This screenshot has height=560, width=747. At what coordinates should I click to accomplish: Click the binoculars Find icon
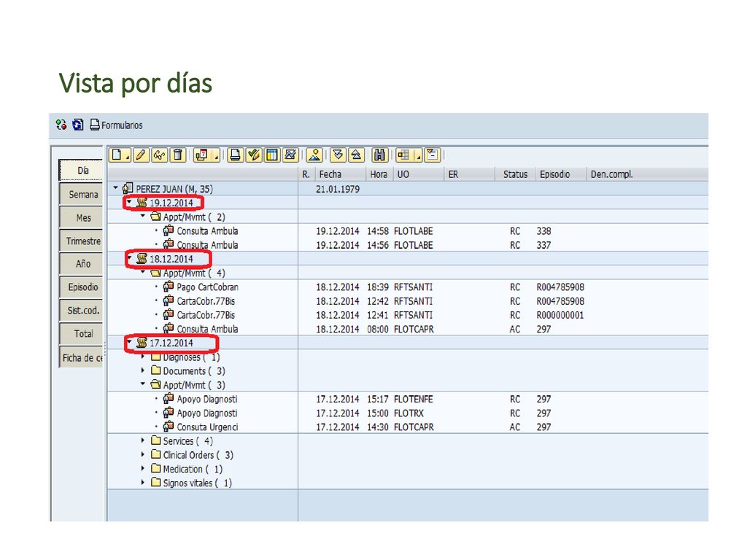[379, 155]
